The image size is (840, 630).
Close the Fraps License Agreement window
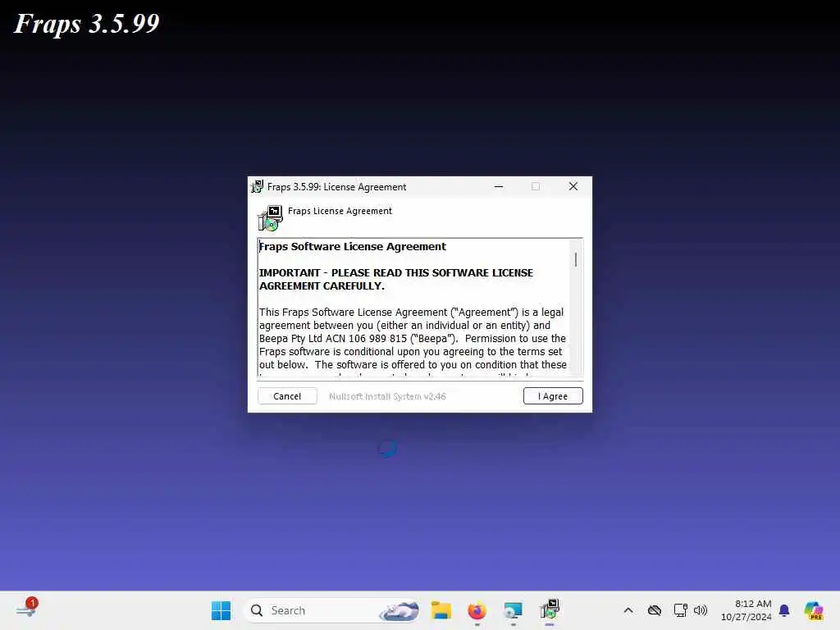tap(573, 186)
